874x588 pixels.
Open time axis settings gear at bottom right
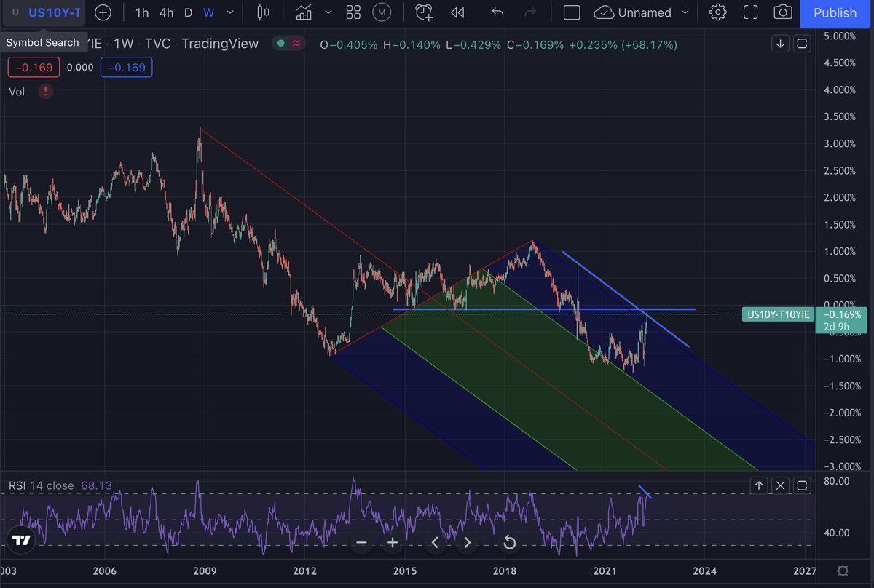point(843,571)
